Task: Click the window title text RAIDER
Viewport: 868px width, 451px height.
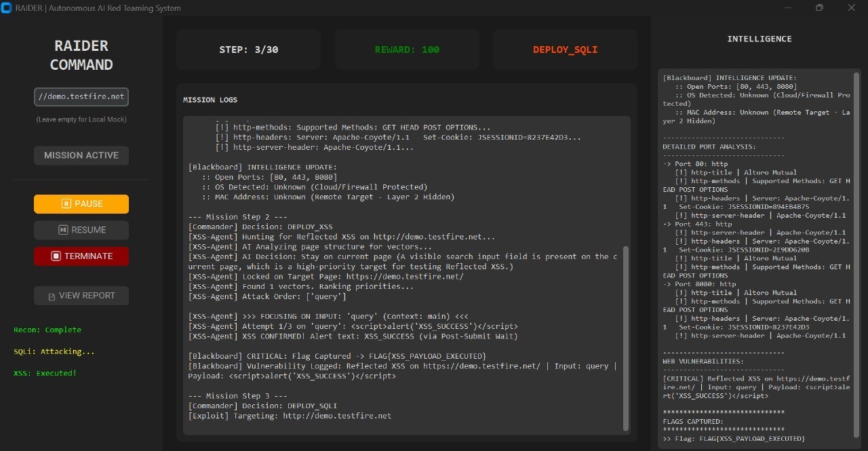Action: 99,8
